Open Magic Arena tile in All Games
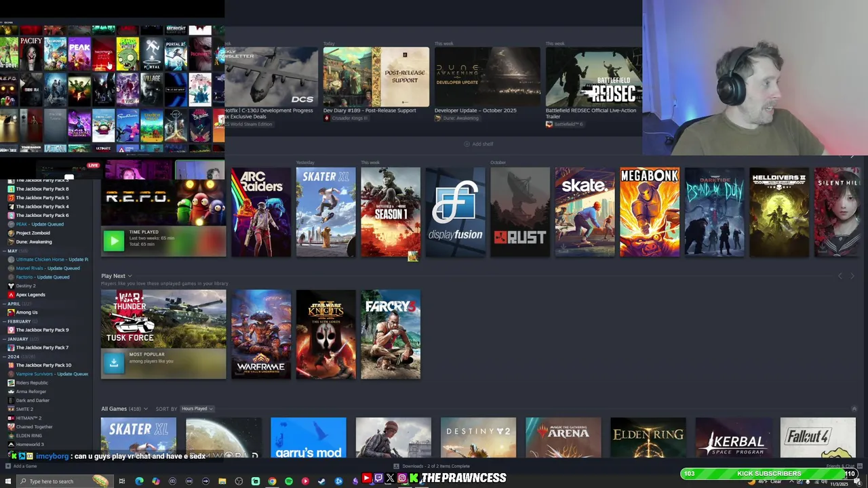 point(563,439)
